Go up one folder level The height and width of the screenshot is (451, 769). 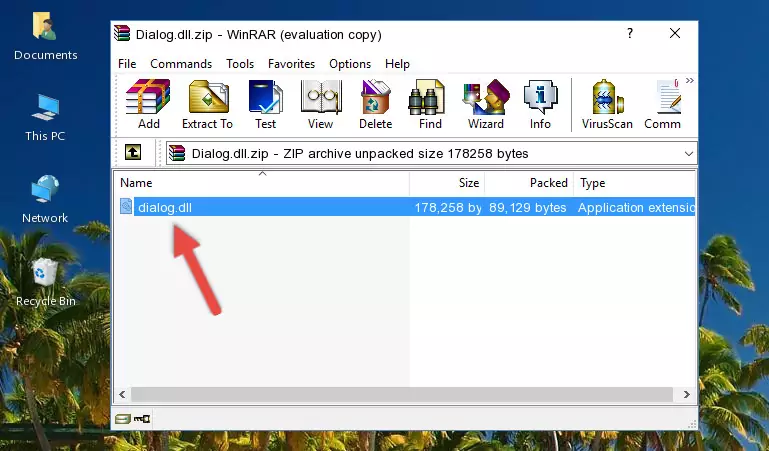[133, 152]
